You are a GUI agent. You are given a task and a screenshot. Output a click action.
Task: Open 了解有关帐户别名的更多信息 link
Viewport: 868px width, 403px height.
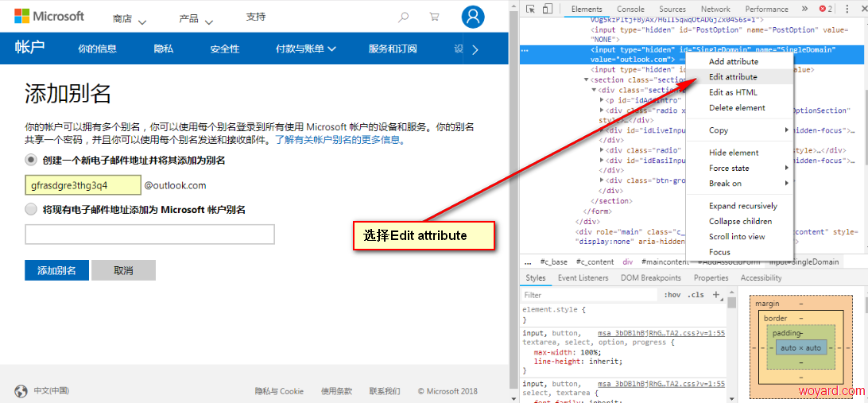coord(340,140)
